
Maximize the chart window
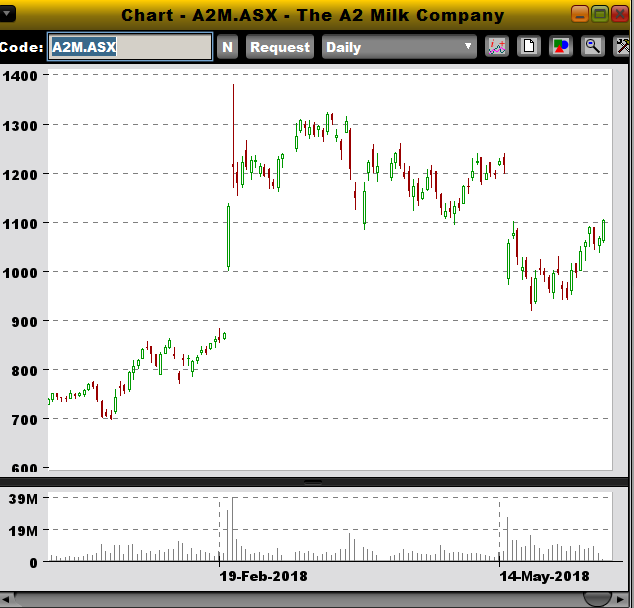[x=600, y=15]
